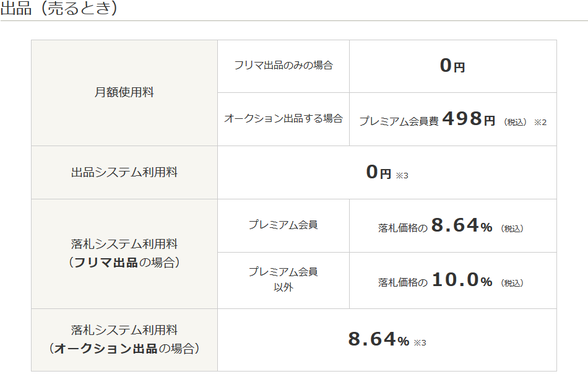Viewport: 588px width, 374px height.
Task: Select the 落札システム利用料 フリマ出品 header
Action: pos(124,254)
